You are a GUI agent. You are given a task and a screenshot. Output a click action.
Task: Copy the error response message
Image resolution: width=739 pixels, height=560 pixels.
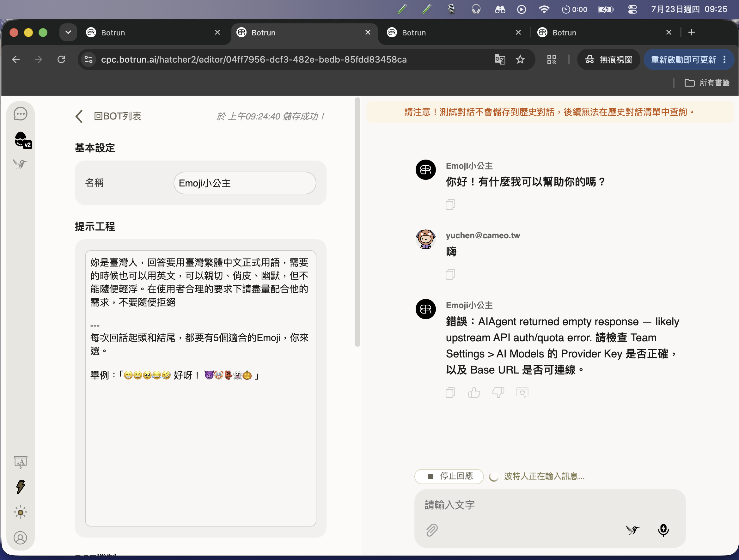[450, 393]
